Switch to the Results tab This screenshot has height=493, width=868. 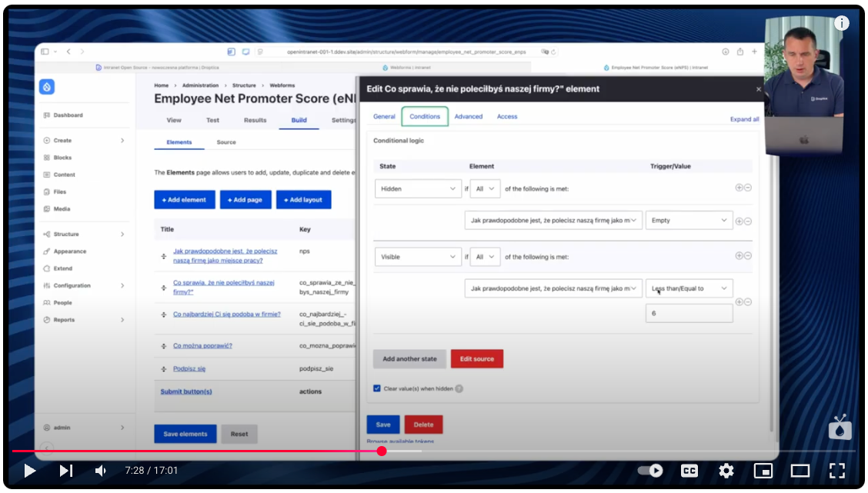[255, 120]
